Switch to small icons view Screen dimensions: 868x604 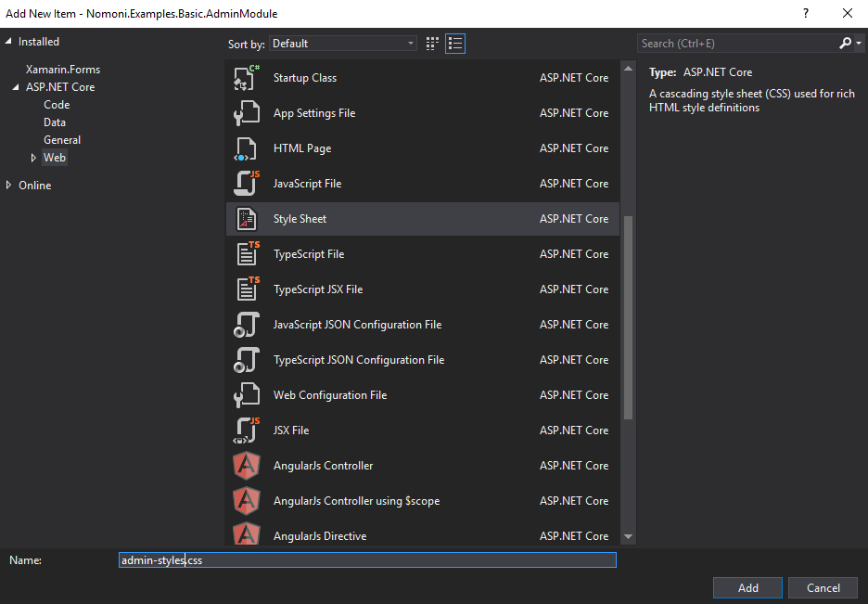(432, 44)
